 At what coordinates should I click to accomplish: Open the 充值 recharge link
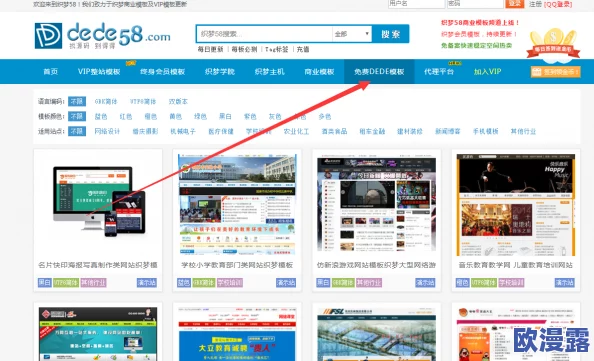pyautogui.click(x=303, y=49)
